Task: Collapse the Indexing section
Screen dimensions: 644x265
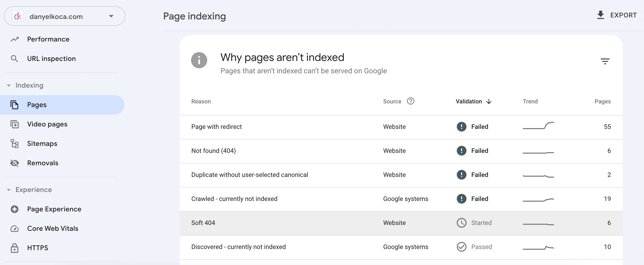Action: (x=9, y=85)
